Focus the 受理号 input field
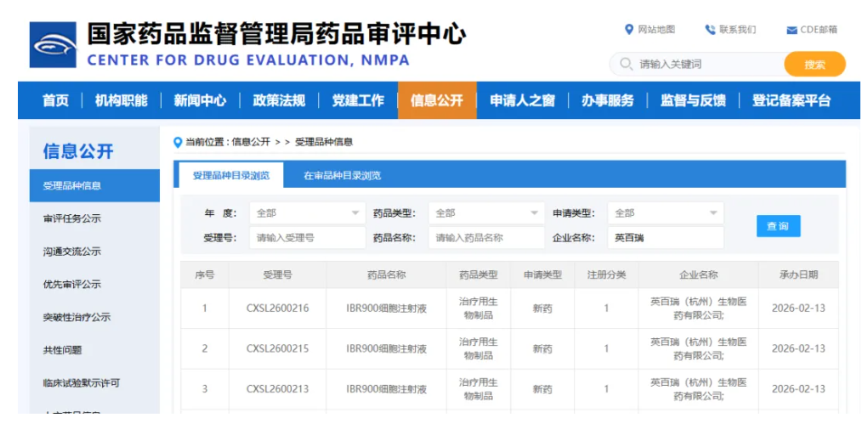The height and width of the screenshot is (429, 868). click(x=308, y=238)
